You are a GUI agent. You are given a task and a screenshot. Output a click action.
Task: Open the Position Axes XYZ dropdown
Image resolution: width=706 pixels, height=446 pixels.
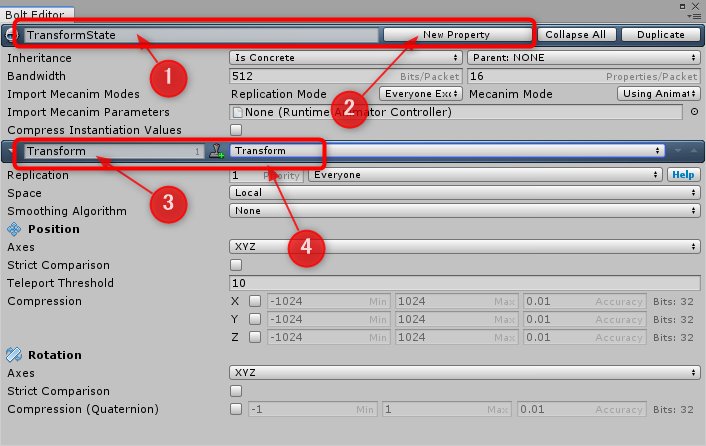click(x=465, y=247)
